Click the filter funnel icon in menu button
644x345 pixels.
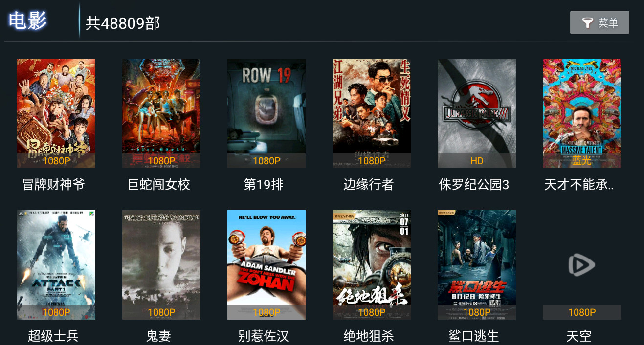coord(587,22)
